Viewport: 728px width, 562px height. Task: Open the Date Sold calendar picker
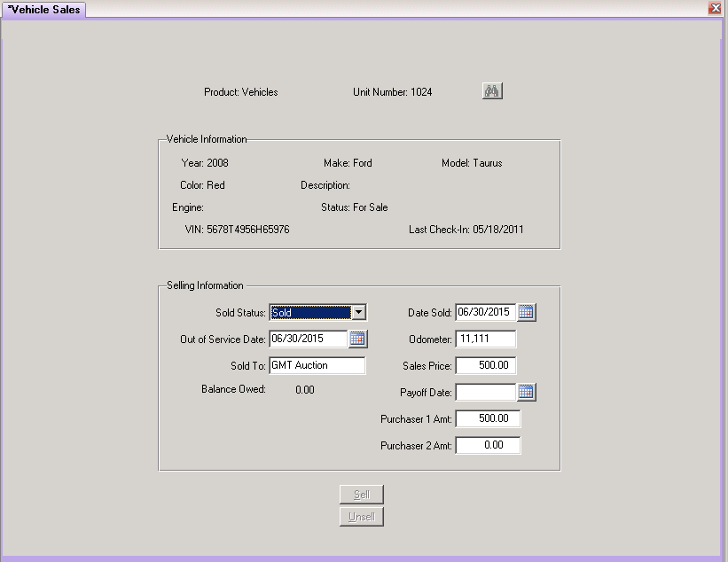point(526,312)
